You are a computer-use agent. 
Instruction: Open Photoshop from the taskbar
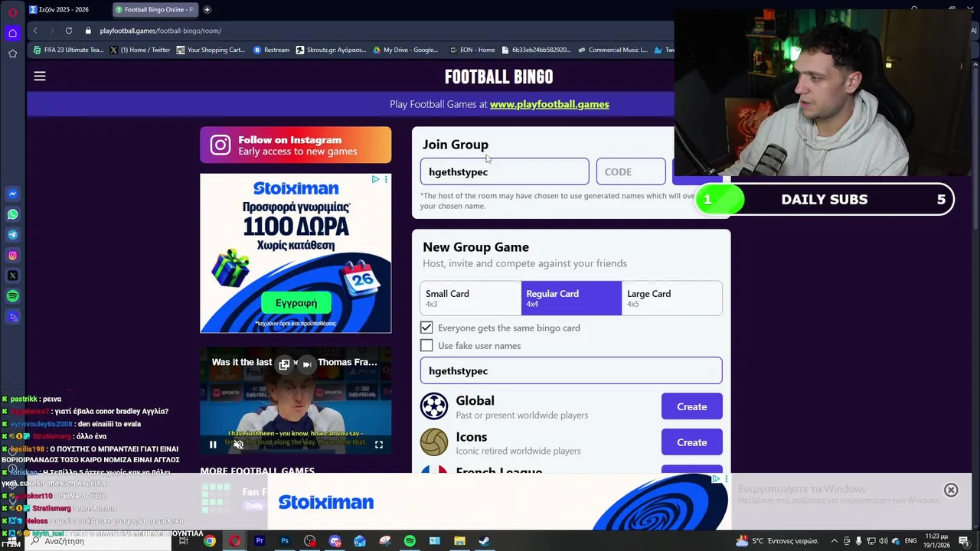click(285, 541)
